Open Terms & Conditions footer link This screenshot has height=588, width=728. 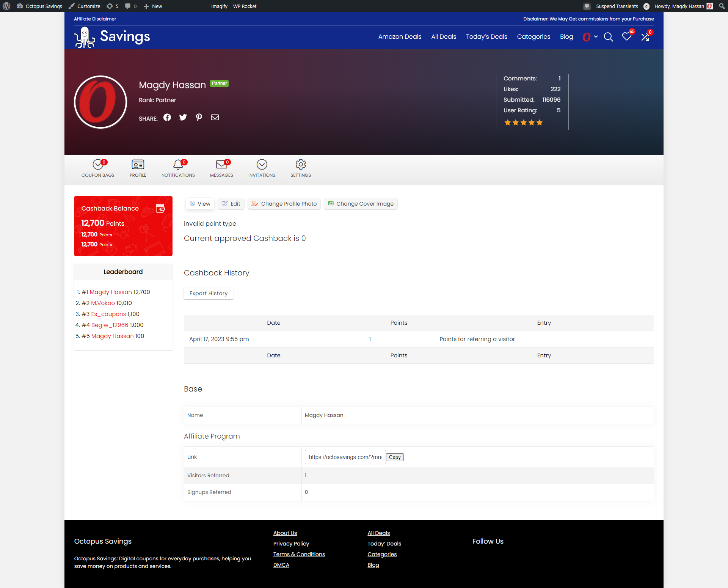click(x=299, y=554)
